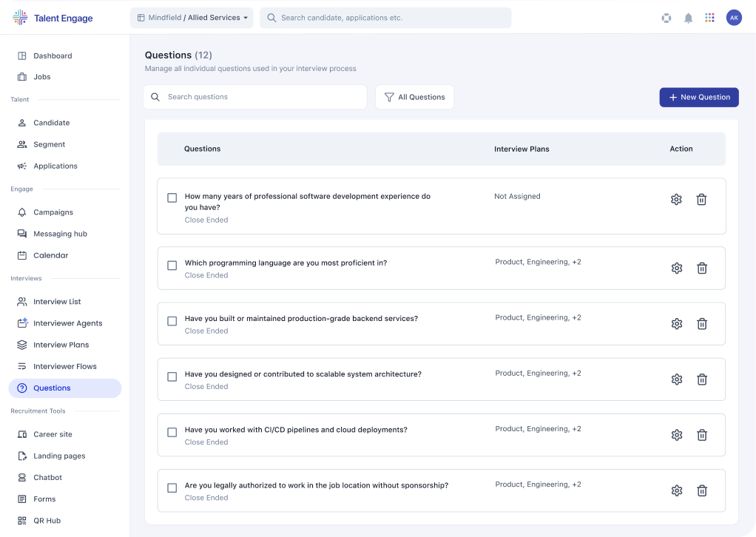The width and height of the screenshot is (756, 537).
Task: Open the AK user avatar menu
Action: [x=733, y=18]
